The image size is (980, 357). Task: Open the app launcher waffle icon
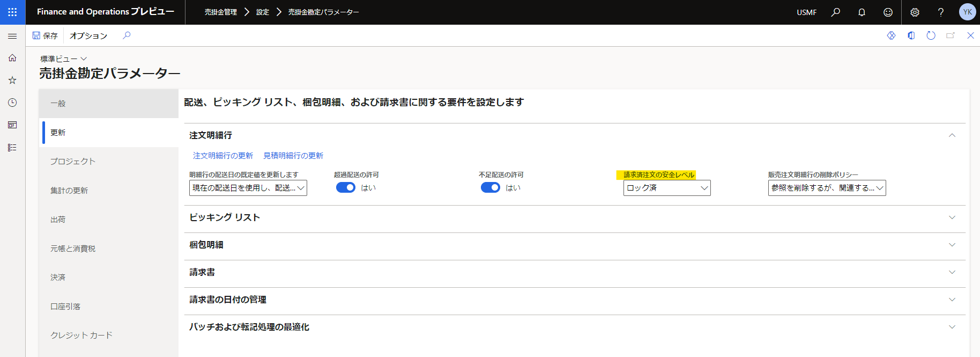click(12, 12)
